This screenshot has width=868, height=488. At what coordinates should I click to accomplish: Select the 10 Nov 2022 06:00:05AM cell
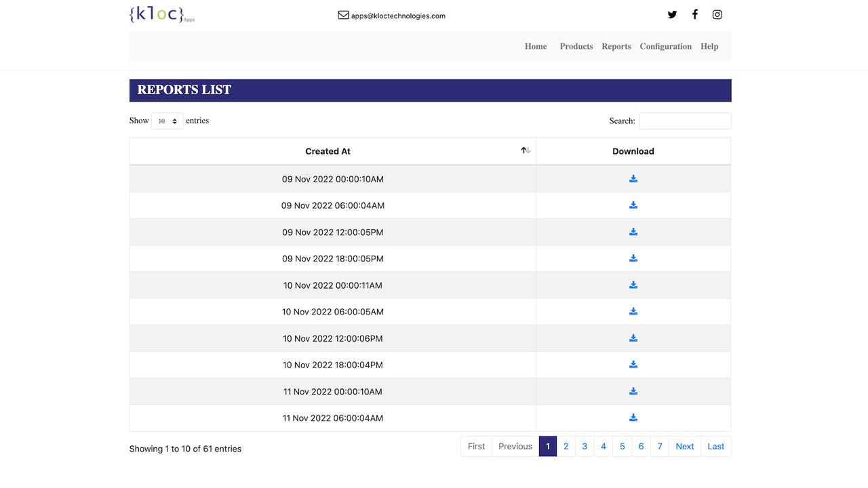click(333, 312)
